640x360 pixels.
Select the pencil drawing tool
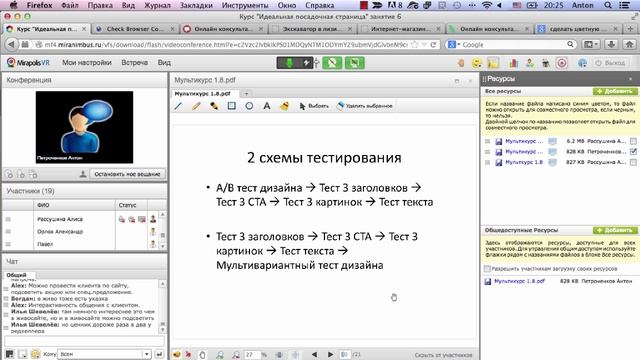[196, 106]
